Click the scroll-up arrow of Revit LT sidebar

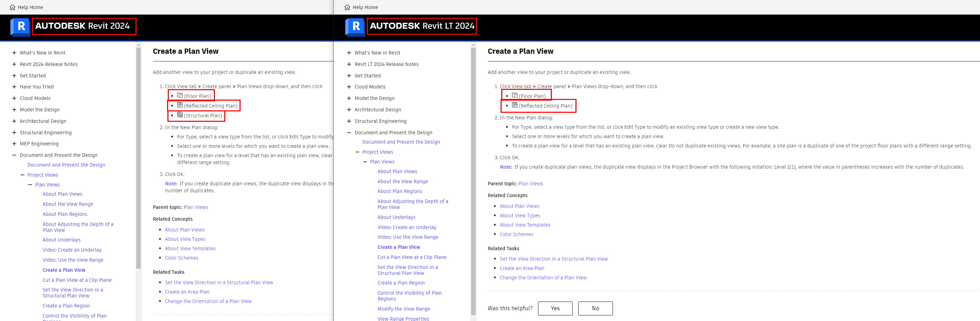[x=473, y=45]
